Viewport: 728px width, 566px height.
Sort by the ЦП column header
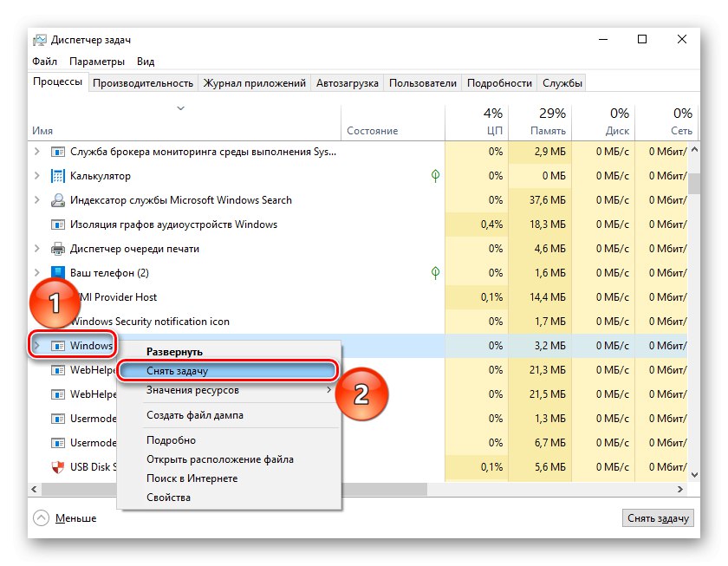(x=477, y=121)
